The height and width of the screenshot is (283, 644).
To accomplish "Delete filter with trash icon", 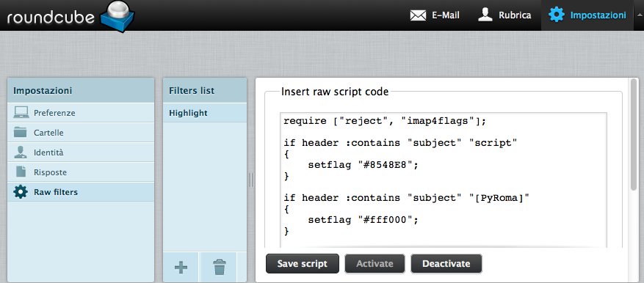I will pyautogui.click(x=220, y=268).
